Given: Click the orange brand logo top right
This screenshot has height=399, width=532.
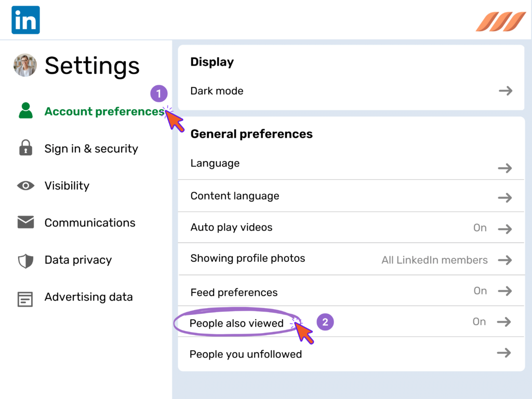Looking at the screenshot, I should click(500, 23).
